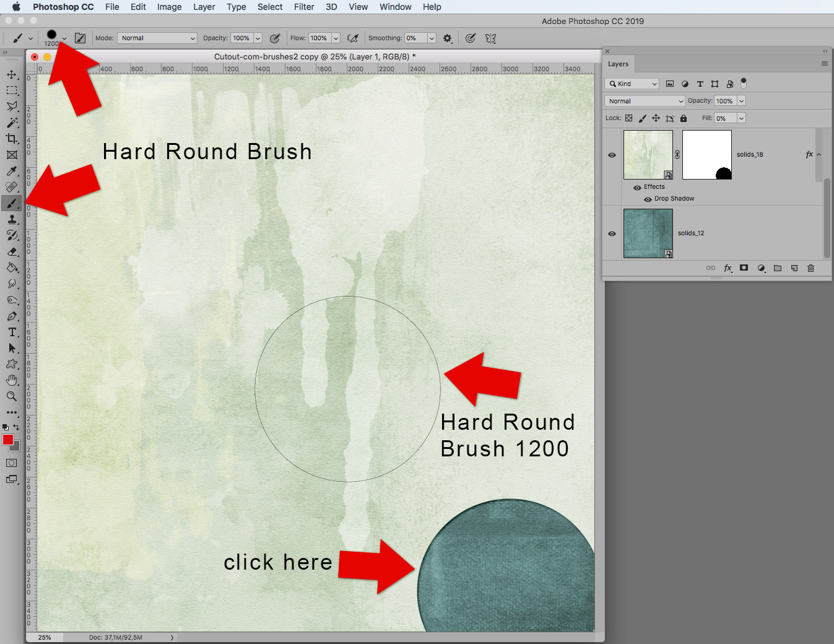
Task: Select the Crop tool
Action: 12,139
